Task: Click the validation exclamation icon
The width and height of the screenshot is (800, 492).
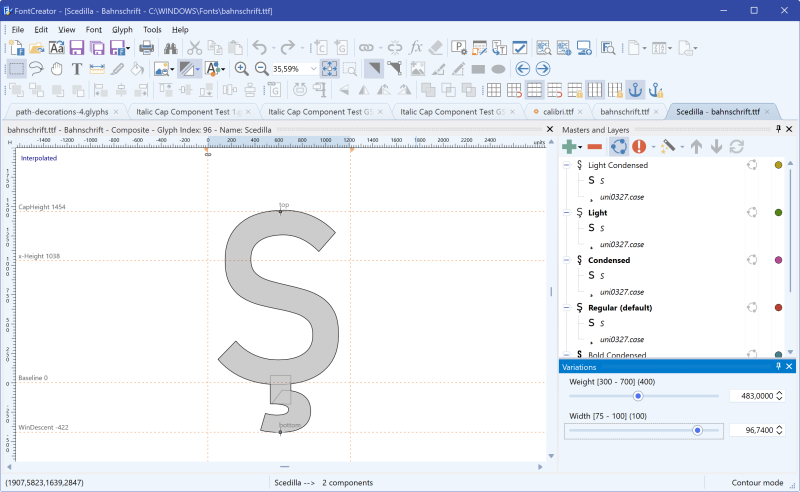Action: [639, 147]
